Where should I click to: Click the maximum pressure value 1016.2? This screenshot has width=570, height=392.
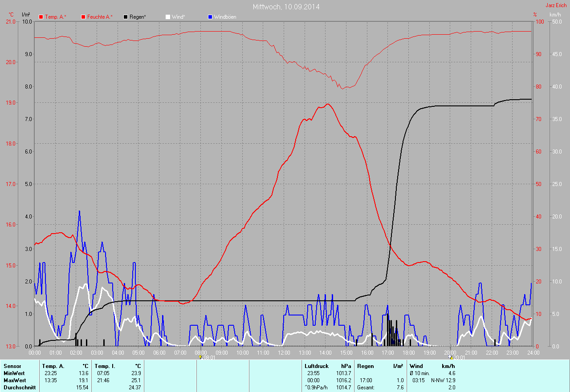click(x=343, y=380)
